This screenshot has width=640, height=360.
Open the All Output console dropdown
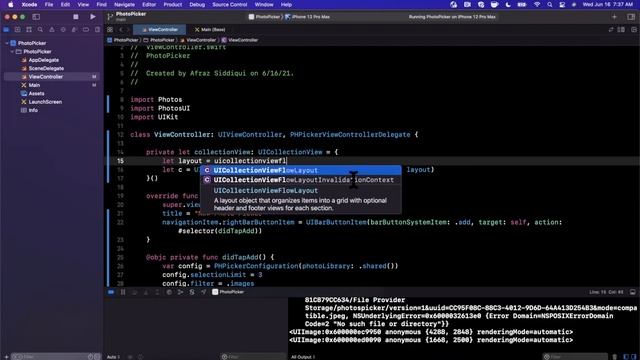pos(303,357)
